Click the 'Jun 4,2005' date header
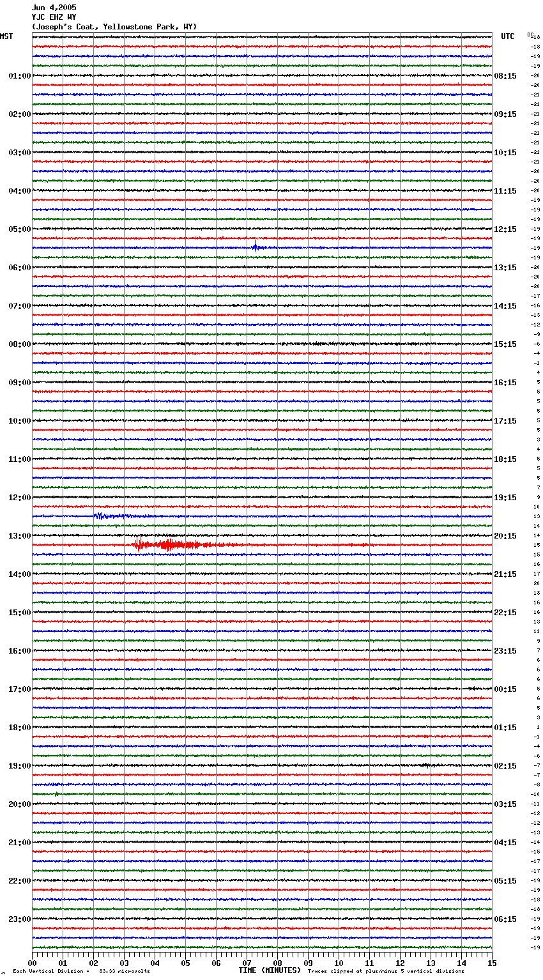The image size is (543, 980). tap(54, 8)
